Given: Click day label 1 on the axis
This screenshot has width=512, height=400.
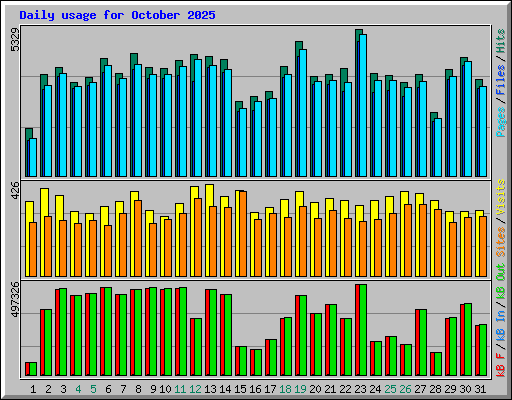Looking at the screenshot, I should [33, 389].
